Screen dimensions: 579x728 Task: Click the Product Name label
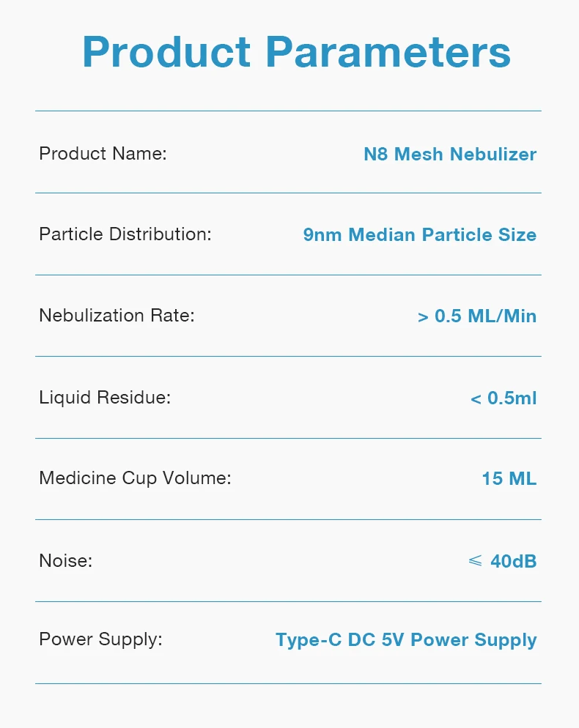click(x=103, y=154)
